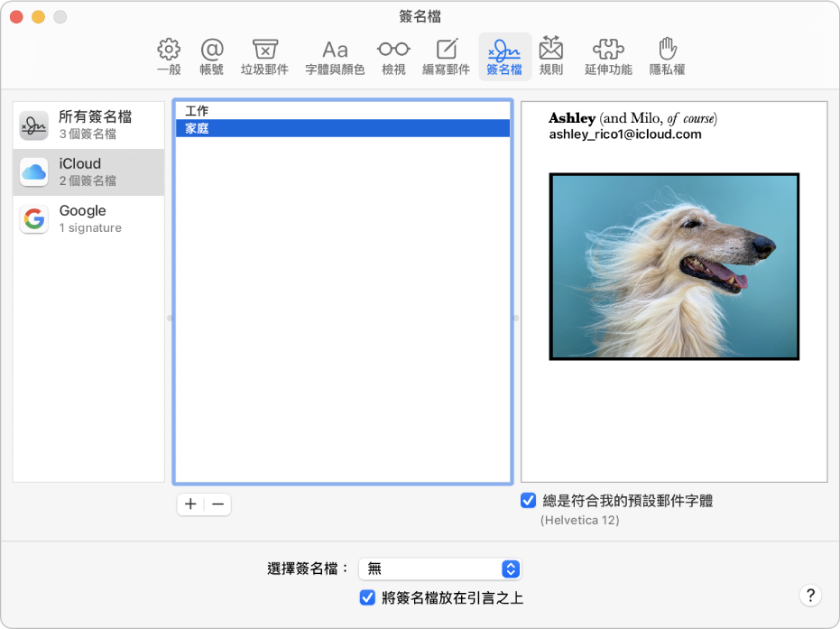Image resolution: width=840 pixels, height=629 pixels.
Task: Uncheck 將簽名檔放在引言之上
Action: click(367, 597)
